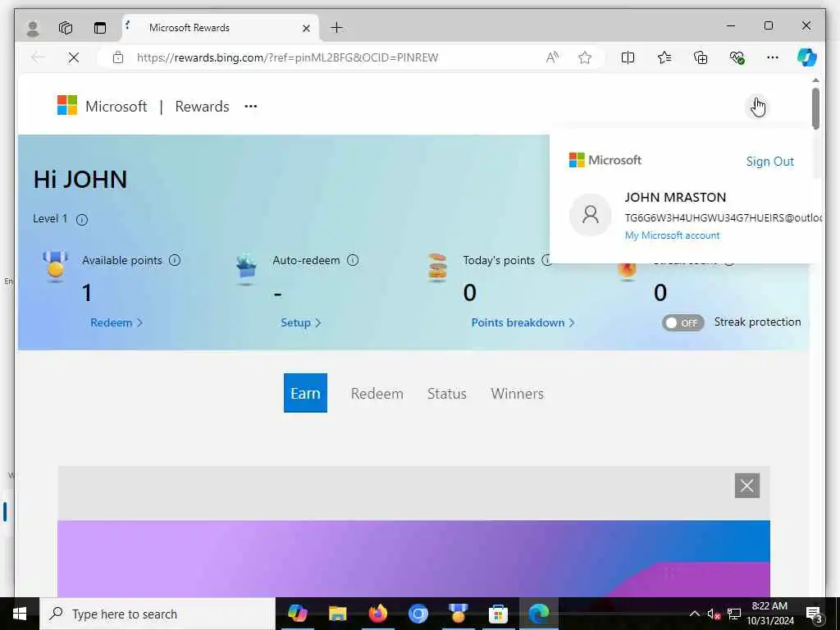Launch Firefox from the taskbar
Image resolution: width=840 pixels, height=630 pixels.
coord(377,614)
